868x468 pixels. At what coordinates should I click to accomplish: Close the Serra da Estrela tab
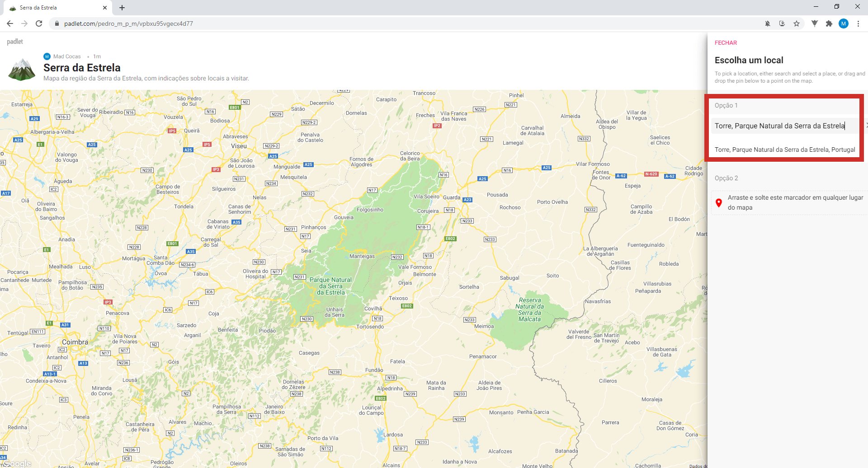tap(105, 8)
